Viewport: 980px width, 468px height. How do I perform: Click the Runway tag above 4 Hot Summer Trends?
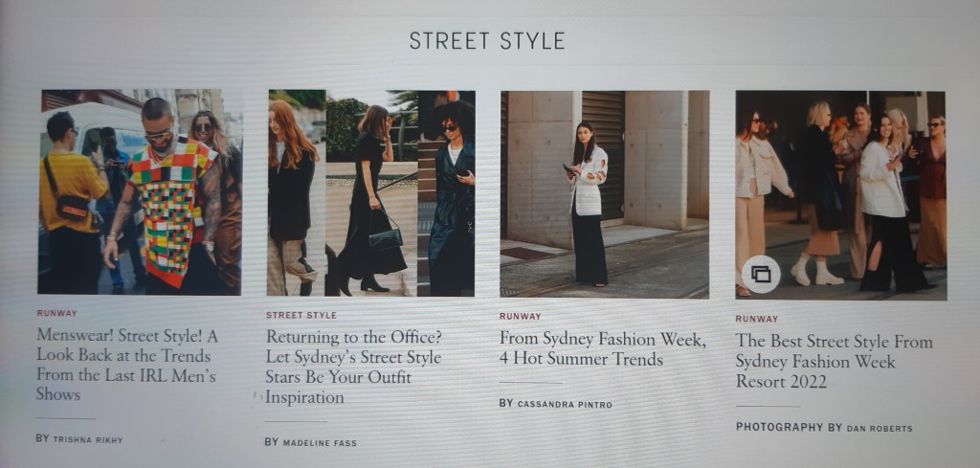(x=520, y=316)
